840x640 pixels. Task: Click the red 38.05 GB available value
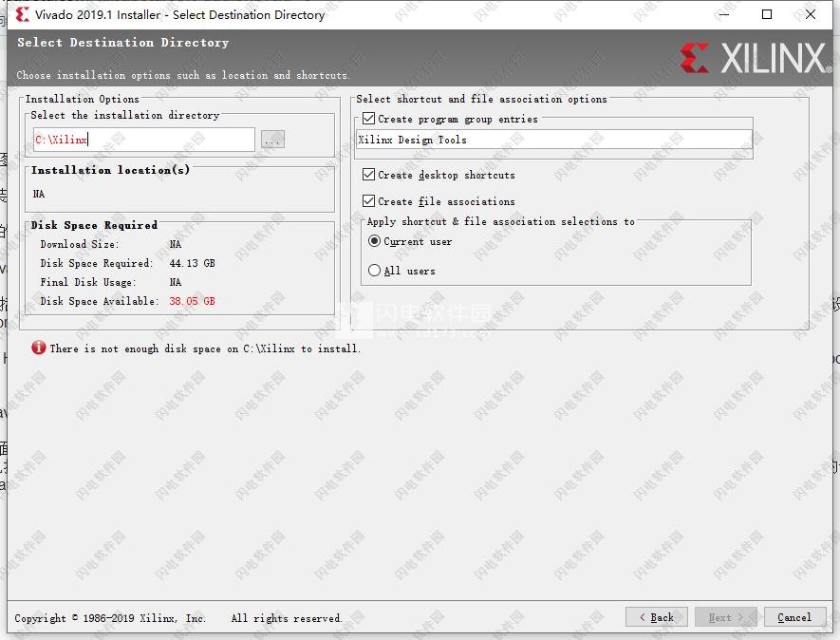(192, 301)
